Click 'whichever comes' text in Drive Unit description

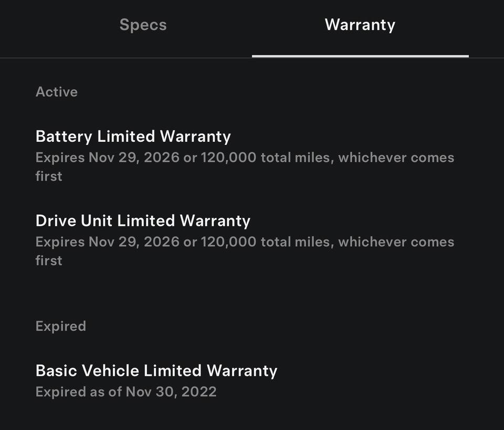[396, 242]
